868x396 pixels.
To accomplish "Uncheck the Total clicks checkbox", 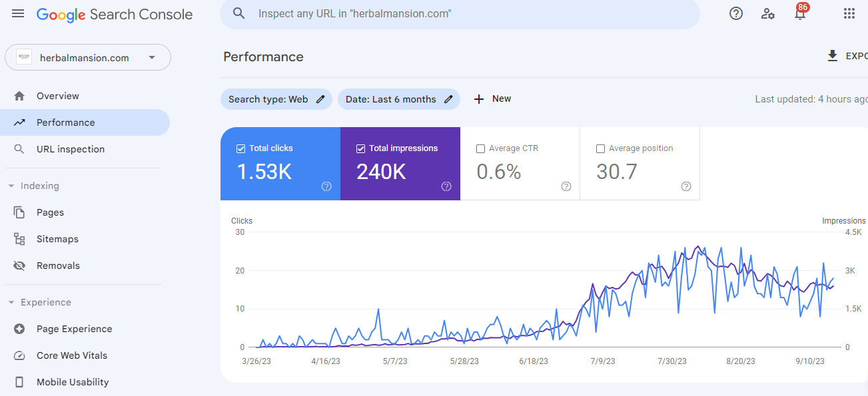I will [x=241, y=148].
